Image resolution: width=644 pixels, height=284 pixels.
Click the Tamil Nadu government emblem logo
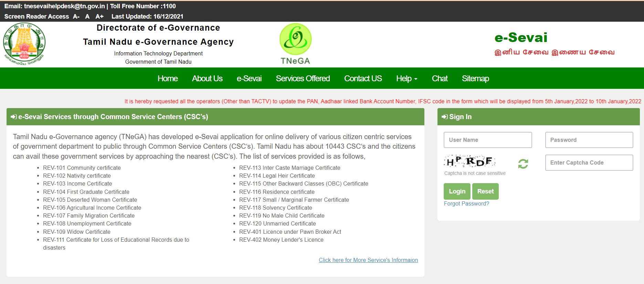tap(24, 44)
